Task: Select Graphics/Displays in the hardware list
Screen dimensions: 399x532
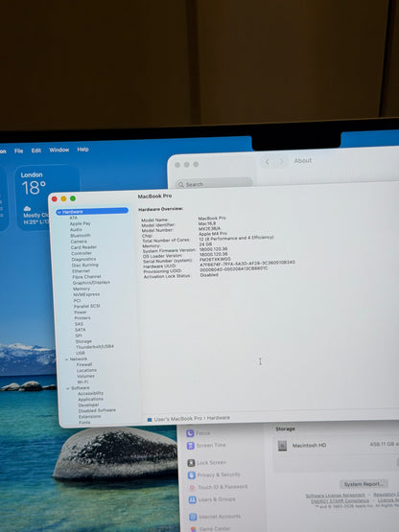Action: pos(91,282)
